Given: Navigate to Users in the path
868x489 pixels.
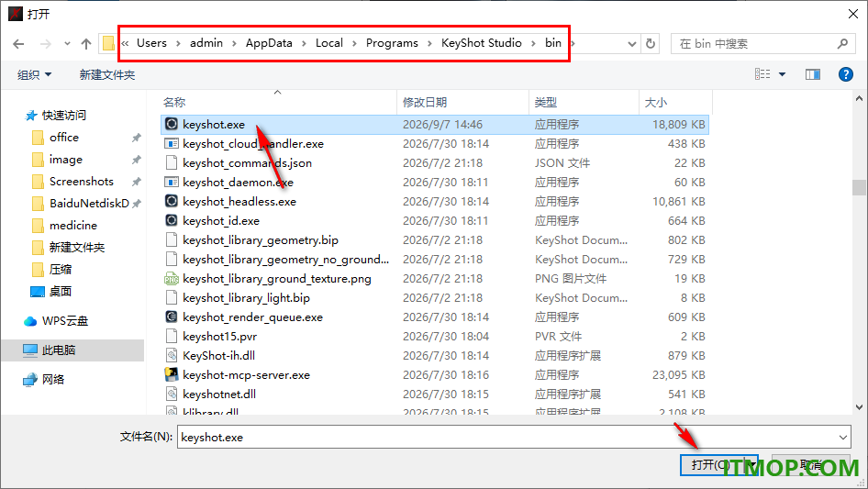Looking at the screenshot, I should coord(151,43).
